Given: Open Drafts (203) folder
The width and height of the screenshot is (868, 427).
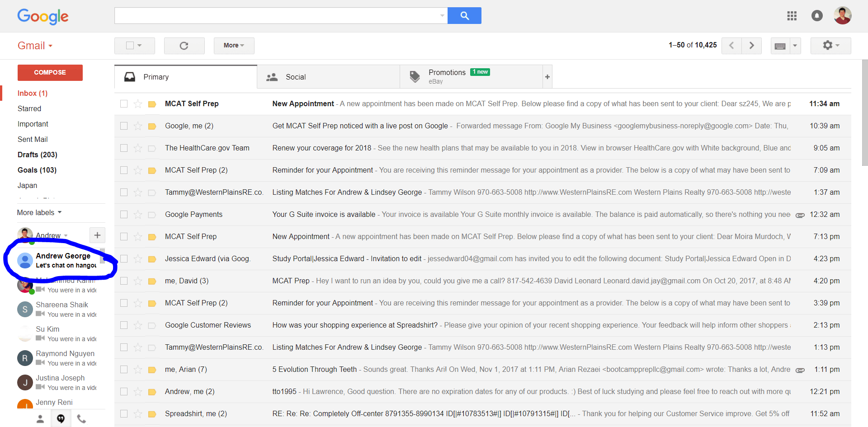Looking at the screenshot, I should point(38,155).
